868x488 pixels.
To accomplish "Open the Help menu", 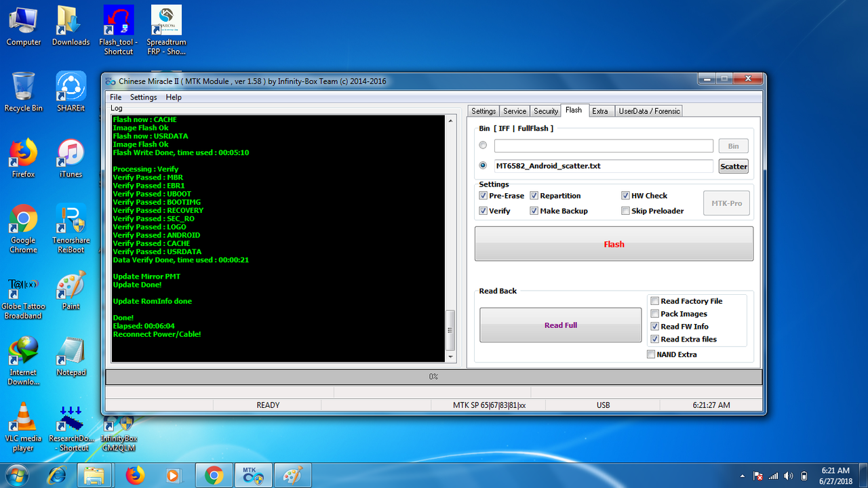I will pyautogui.click(x=174, y=98).
